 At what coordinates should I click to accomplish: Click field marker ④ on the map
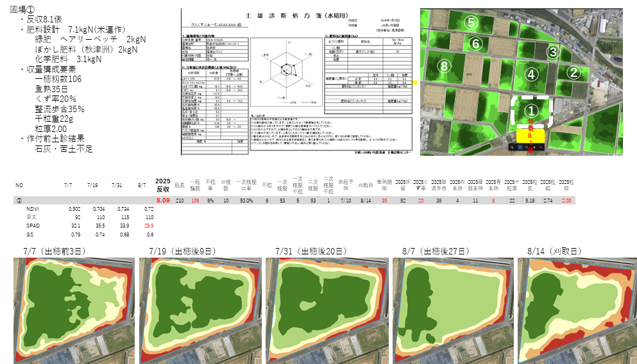[531, 74]
